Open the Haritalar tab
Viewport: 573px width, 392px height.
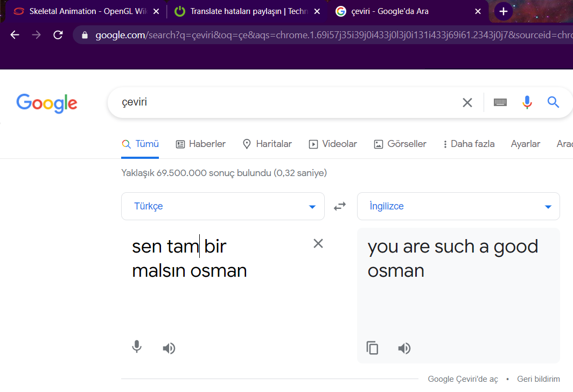[x=267, y=144]
